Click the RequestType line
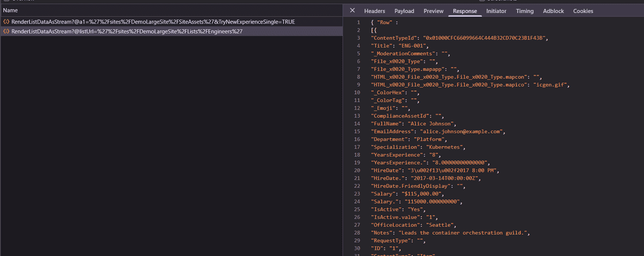The height and width of the screenshot is (256, 644). pyautogui.click(x=398, y=241)
